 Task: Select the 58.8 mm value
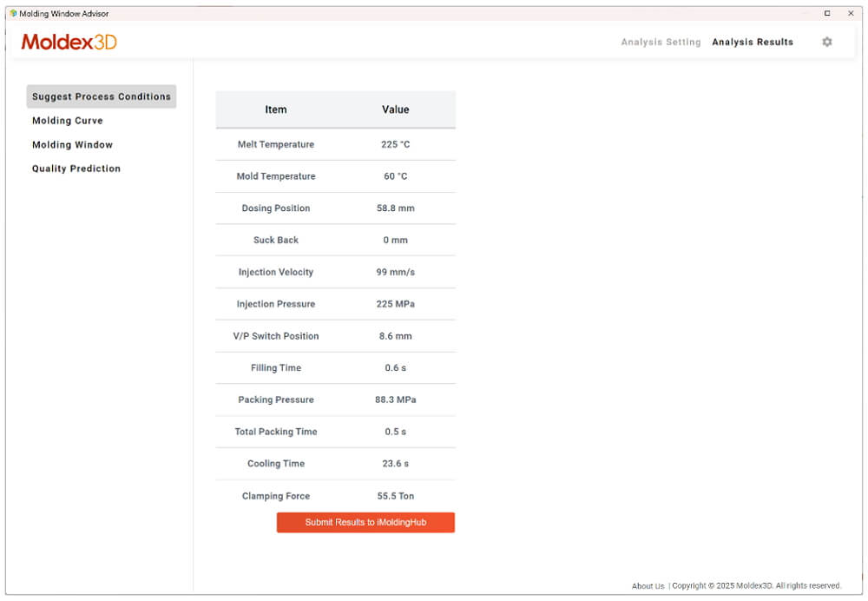tap(395, 208)
